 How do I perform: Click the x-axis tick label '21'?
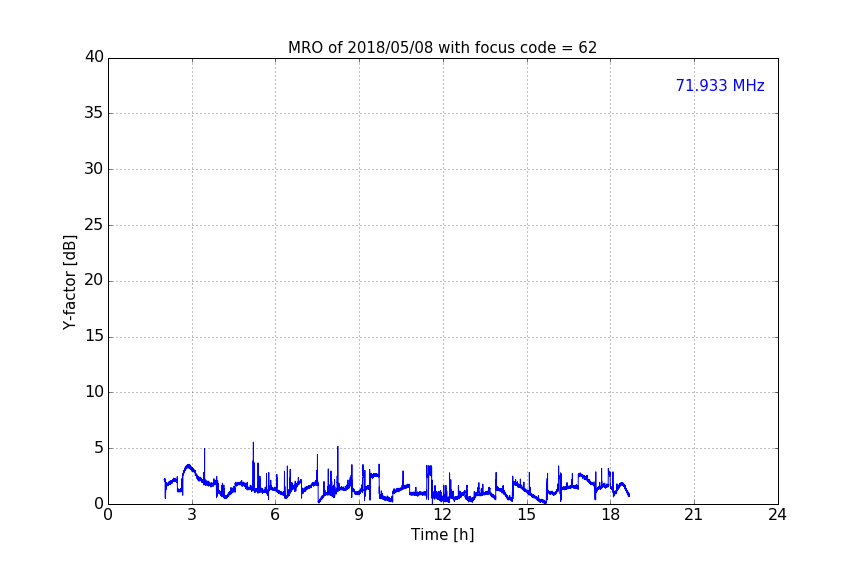click(694, 515)
